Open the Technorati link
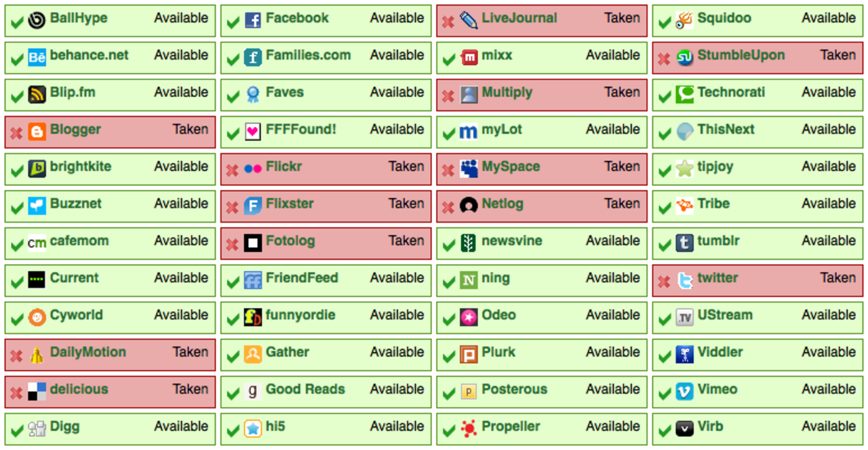Screen dimensions: 868x450 pyautogui.click(x=731, y=92)
